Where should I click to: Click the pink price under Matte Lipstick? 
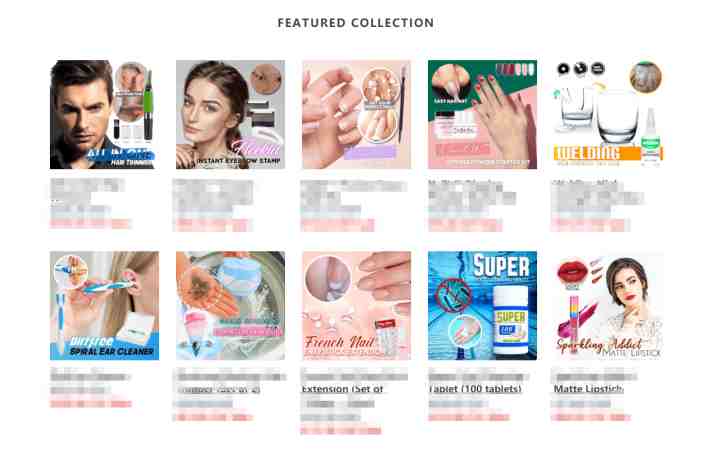[x=591, y=417]
